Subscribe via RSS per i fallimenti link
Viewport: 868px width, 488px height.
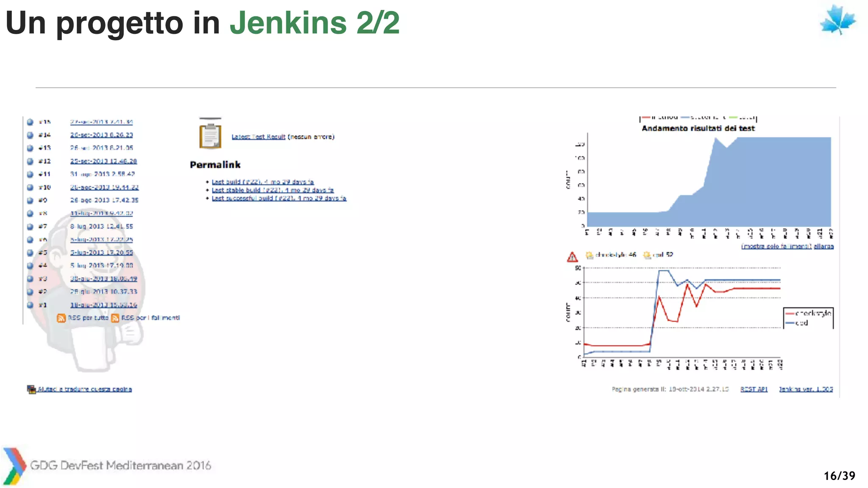point(150,318)
